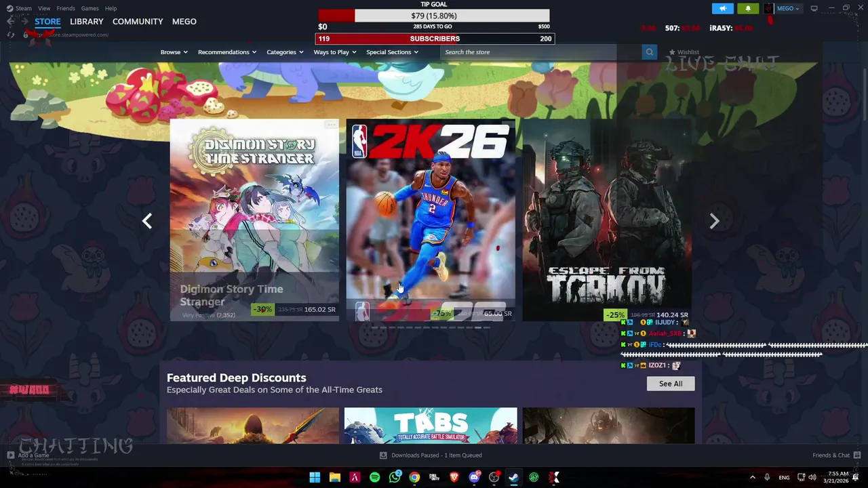Click the Tarkov 140.24 SR price
Screen dimensions: 868x488
pos(673,315)
